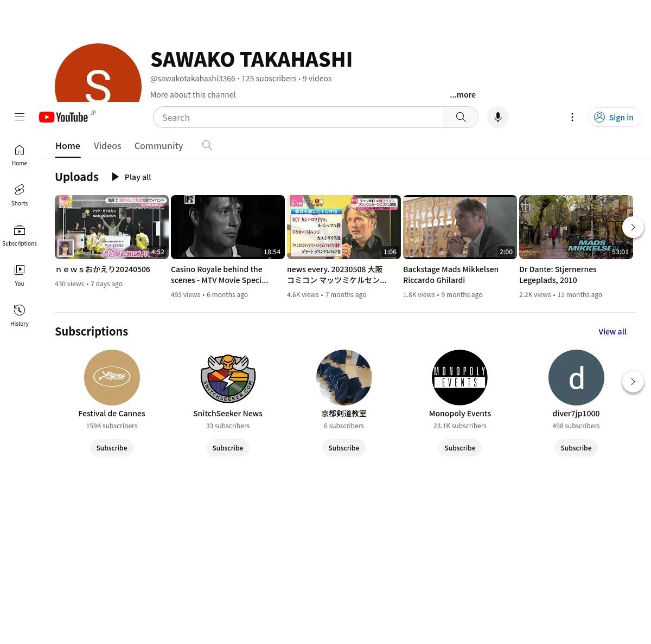
Task: Subscribe to diver7jp1000
Action: pyautogui.click(x=576, y=448)
